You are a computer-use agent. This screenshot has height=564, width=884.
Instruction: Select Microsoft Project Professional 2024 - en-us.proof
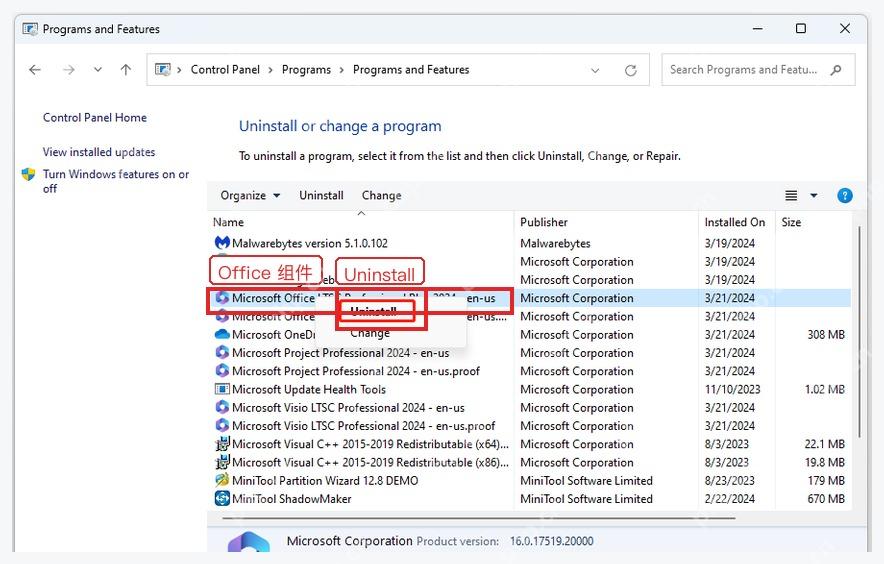pos(356,371)
